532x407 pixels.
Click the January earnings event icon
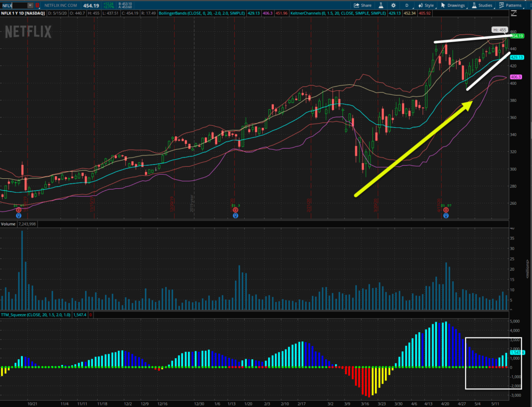(x=235, y=210)
